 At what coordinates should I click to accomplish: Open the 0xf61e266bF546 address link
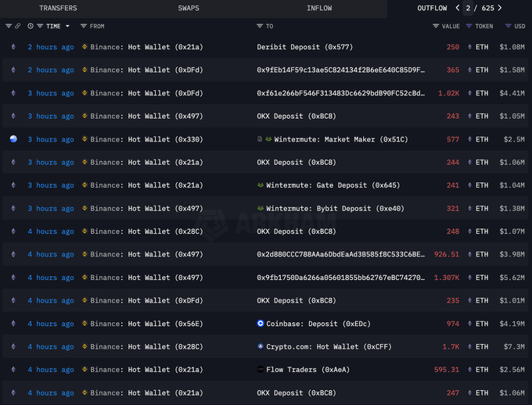[340, 93]
